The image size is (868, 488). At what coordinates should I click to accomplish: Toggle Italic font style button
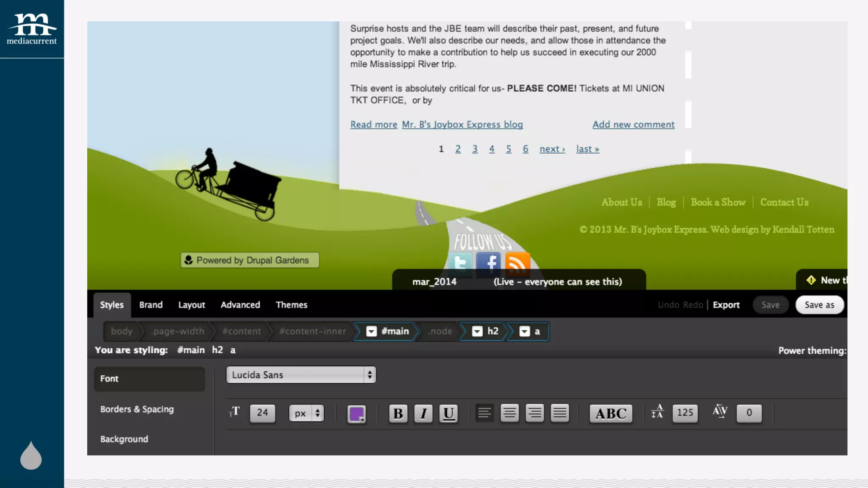pos(423,413)
